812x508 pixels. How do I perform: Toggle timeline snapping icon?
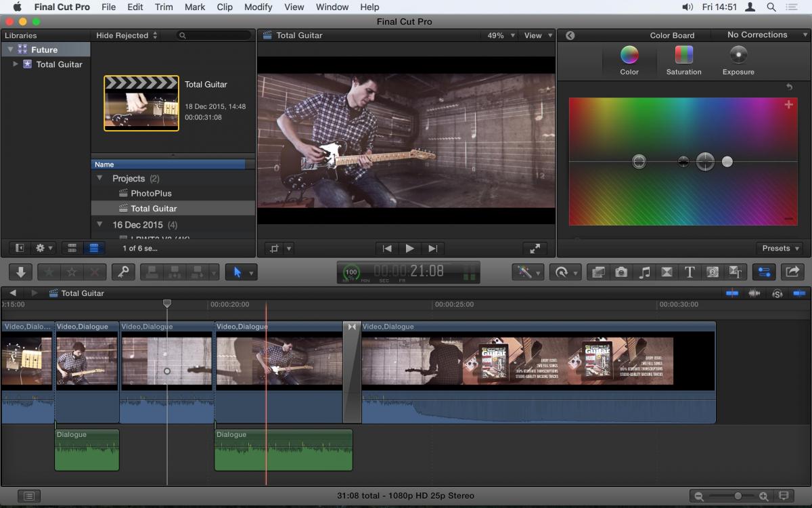(x=800, y=293)
